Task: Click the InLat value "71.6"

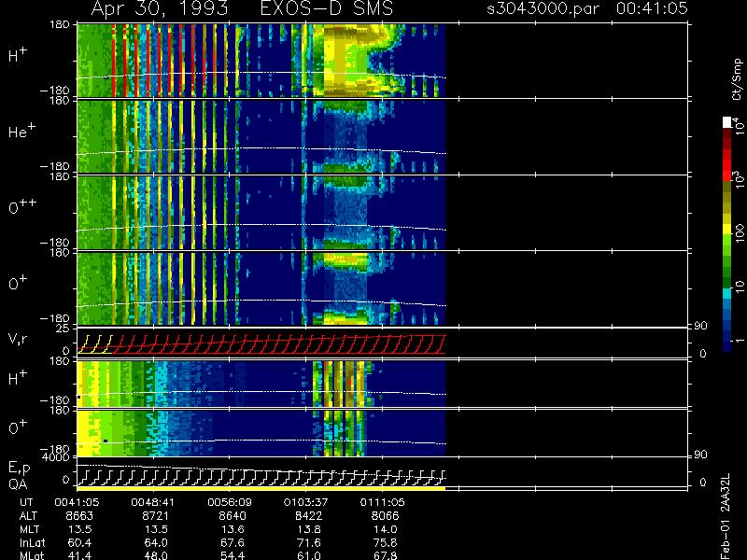Action: tap(308, 542)
